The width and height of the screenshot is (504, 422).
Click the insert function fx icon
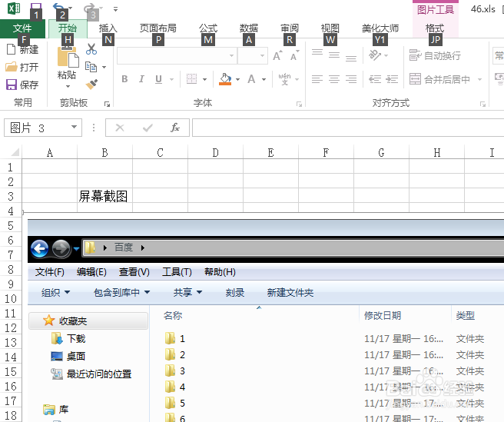coord(175,128)
